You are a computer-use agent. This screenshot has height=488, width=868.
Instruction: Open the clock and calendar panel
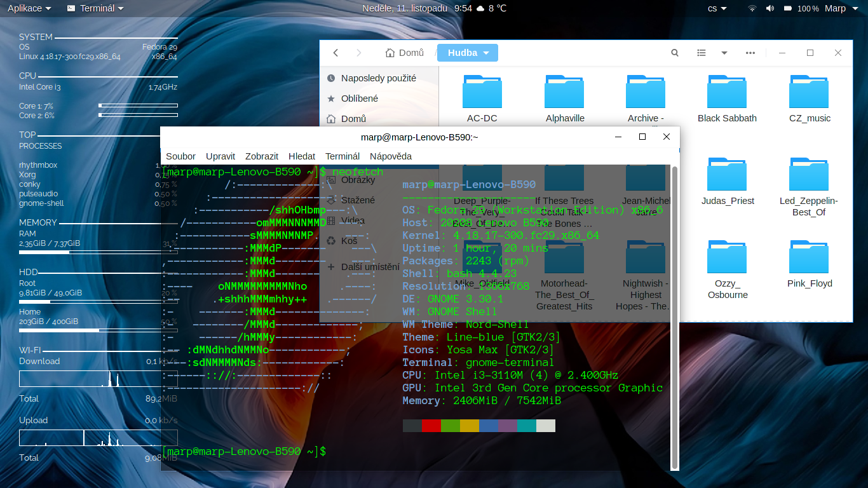434,8
